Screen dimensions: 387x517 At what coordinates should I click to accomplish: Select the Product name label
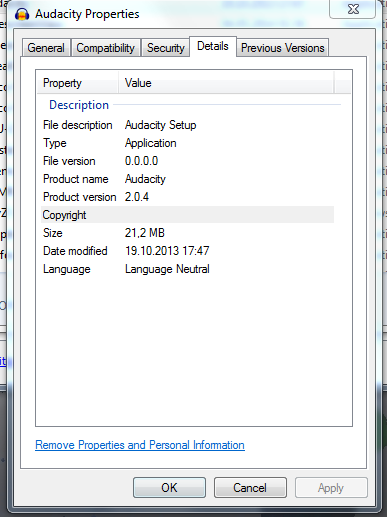(76, 179)
